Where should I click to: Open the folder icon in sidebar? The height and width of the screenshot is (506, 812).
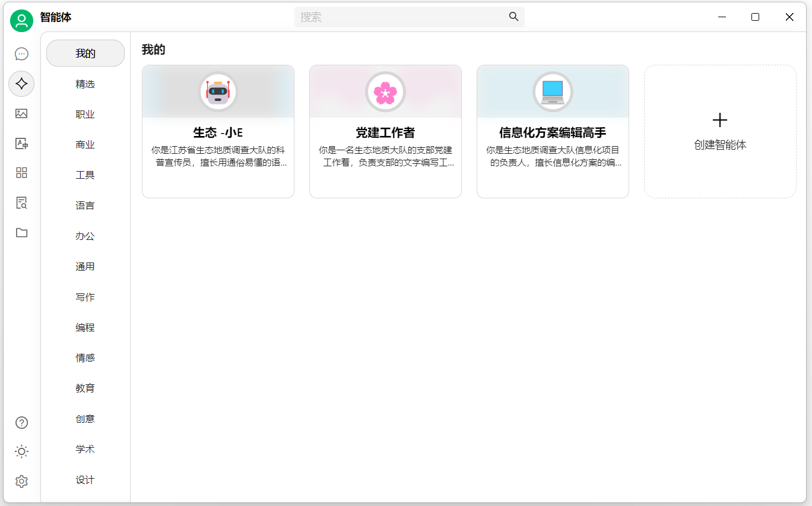[x=21, y=233]
